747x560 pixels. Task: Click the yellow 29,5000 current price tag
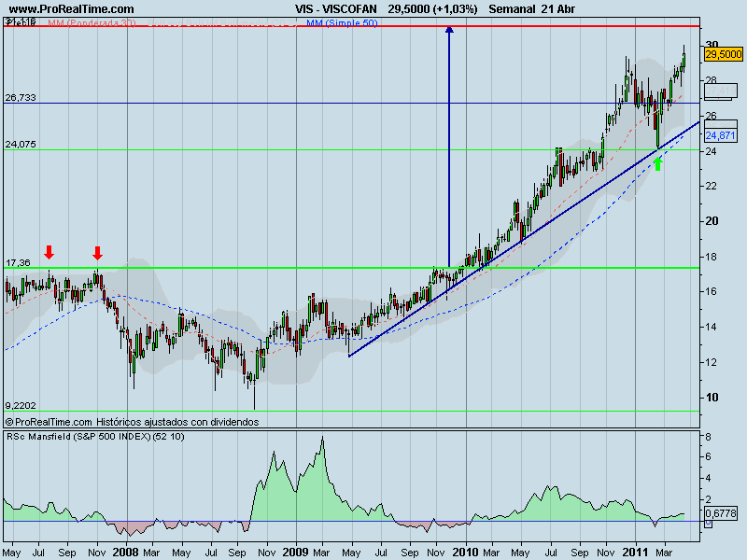tap(723, 54)
